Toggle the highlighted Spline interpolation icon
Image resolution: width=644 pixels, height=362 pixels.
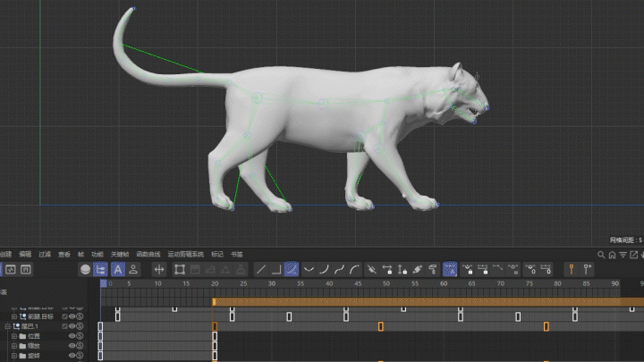click(292, 270)
